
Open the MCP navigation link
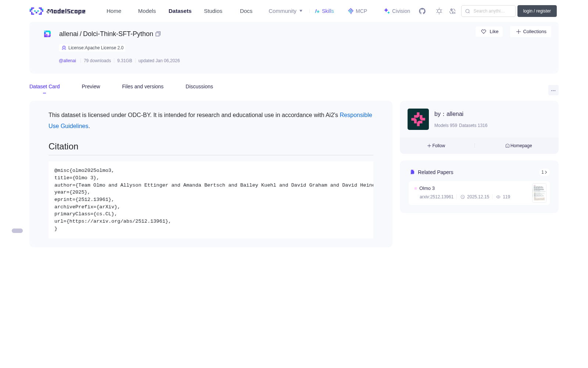click(357, 11)
